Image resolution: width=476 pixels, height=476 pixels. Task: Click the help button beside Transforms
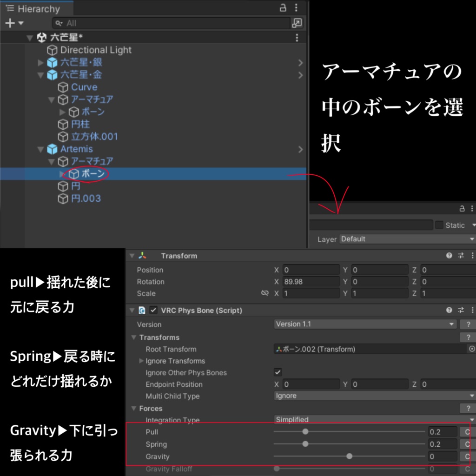coord(468,337)
